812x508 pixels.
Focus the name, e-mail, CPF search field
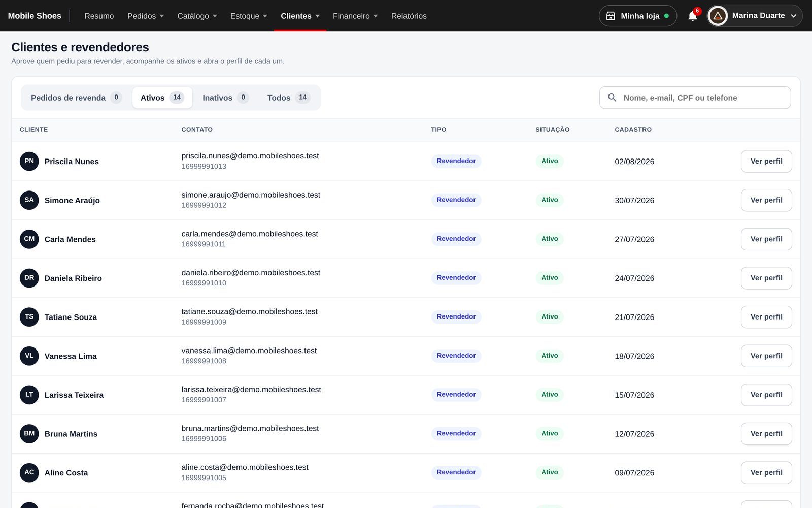pyautogui.click(x=695, y=98)
